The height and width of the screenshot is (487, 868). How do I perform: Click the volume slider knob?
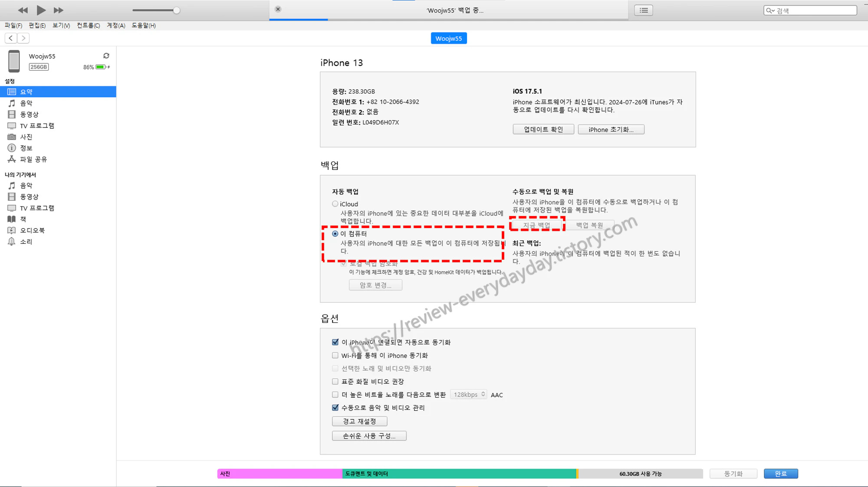pos(176,10)
